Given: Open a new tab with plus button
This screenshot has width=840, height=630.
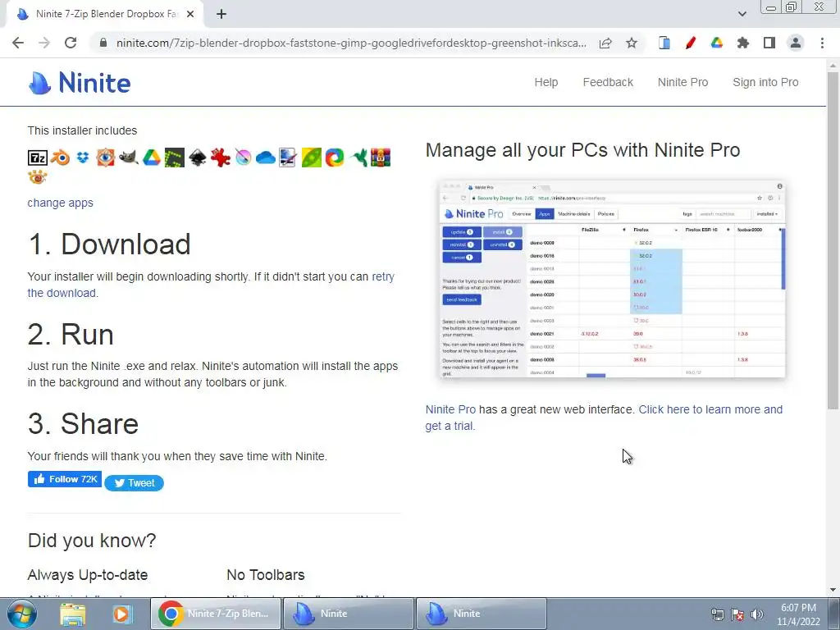Looking at the screenshot, I should [221, 14].
